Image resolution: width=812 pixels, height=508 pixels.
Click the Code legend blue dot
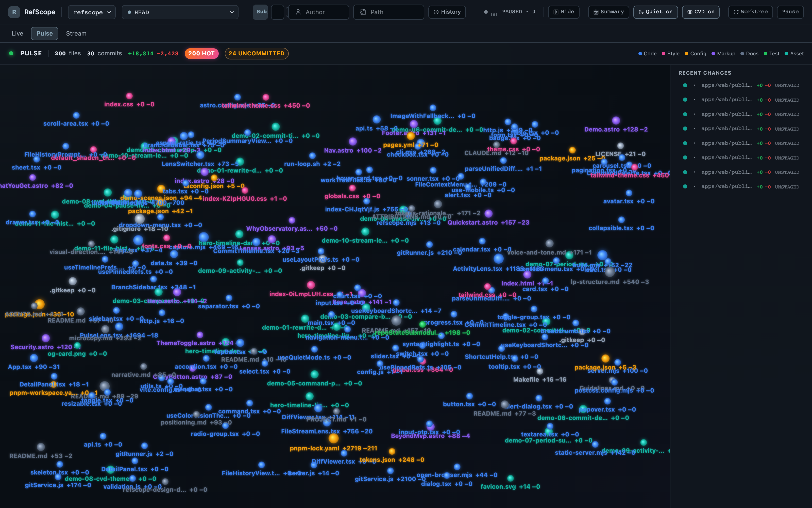640,54
